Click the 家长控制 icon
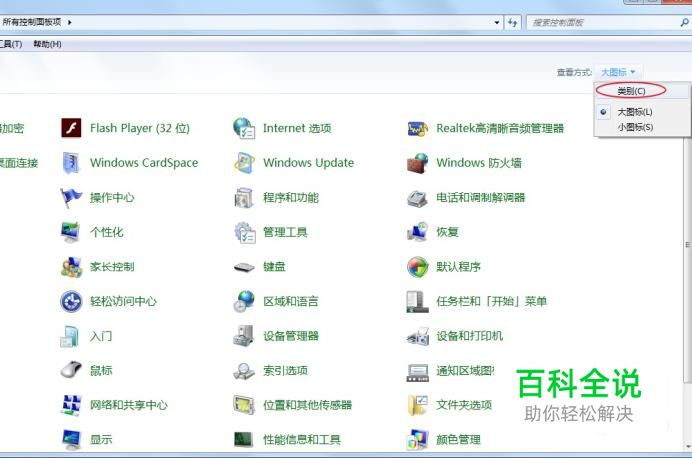This screenshot has width=692, height=458. click(71, 267)
